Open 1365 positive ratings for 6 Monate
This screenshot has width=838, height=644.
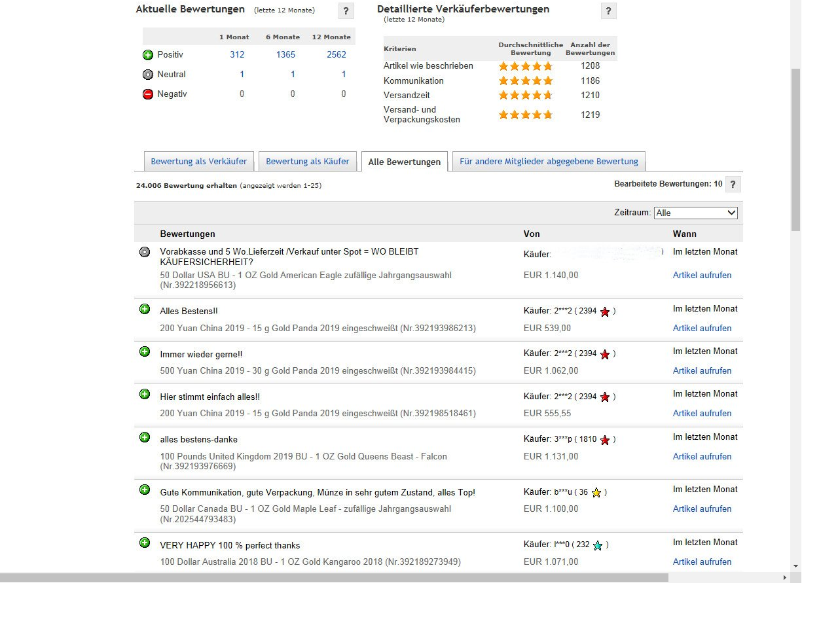tap(285, 55)
